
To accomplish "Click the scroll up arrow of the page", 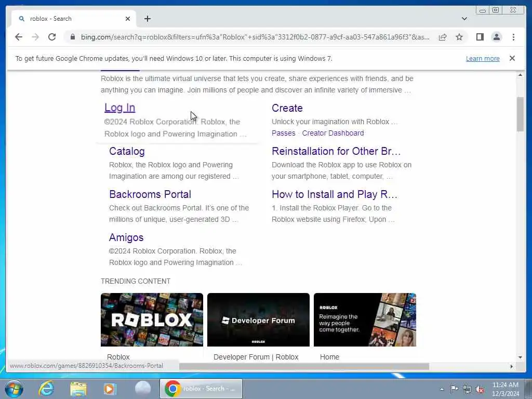I will 520,75.
